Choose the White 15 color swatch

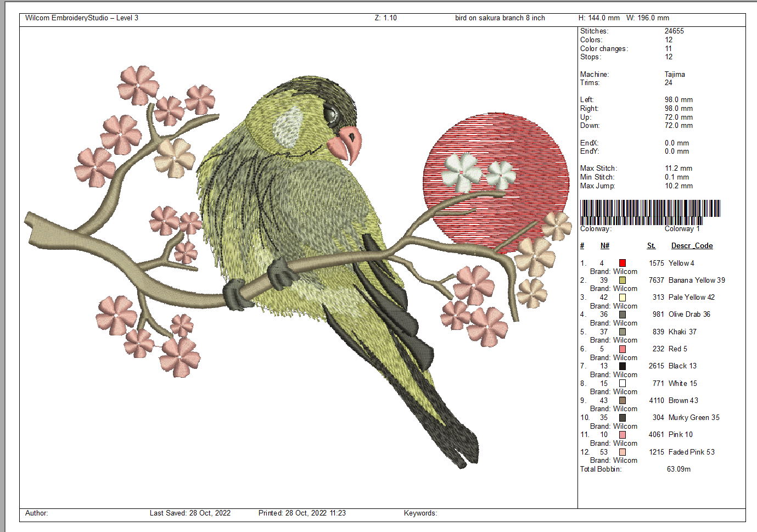(x=623, y=383)
